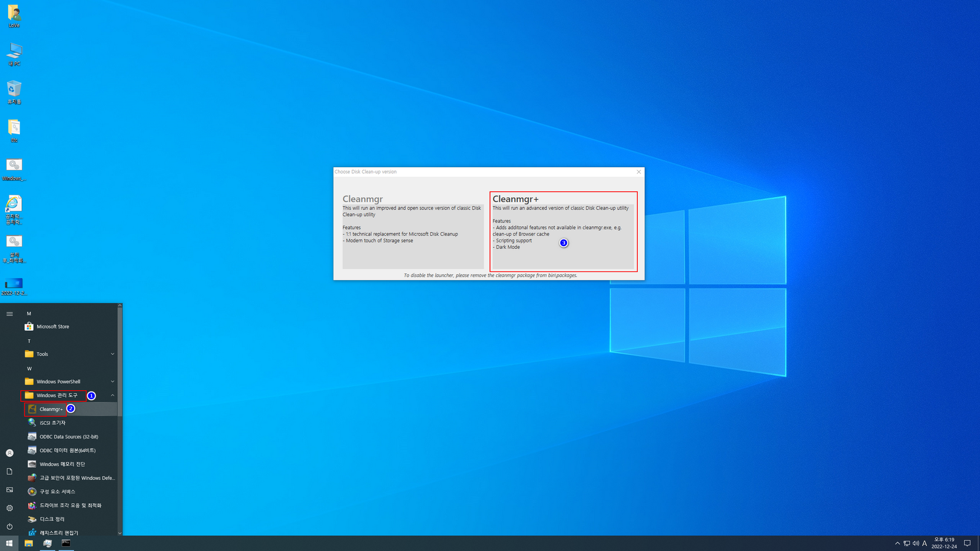Open network status tray icon

coord(907,543)
